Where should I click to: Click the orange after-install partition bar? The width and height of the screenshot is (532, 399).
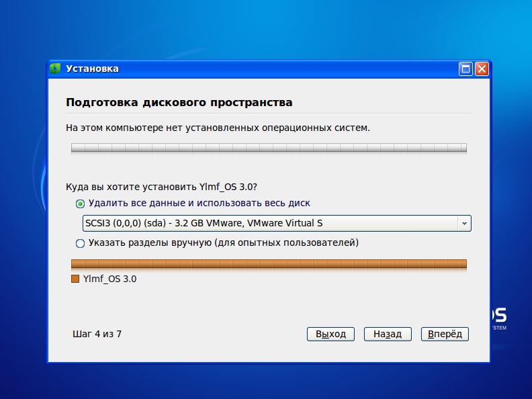pyautogui.click(x=269, y=264)
